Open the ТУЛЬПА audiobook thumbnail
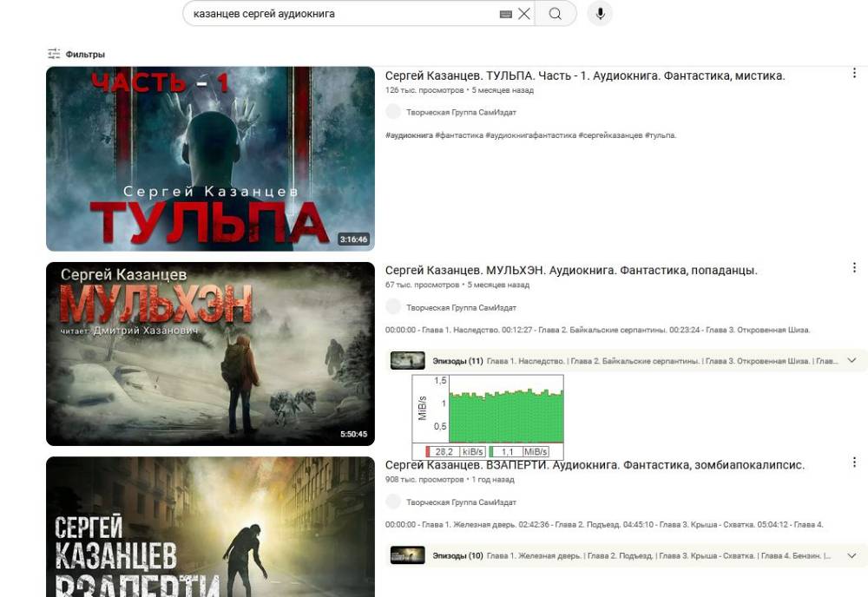Screen dimensions: 868x597 pyautogui.click(x=210, y=159)
